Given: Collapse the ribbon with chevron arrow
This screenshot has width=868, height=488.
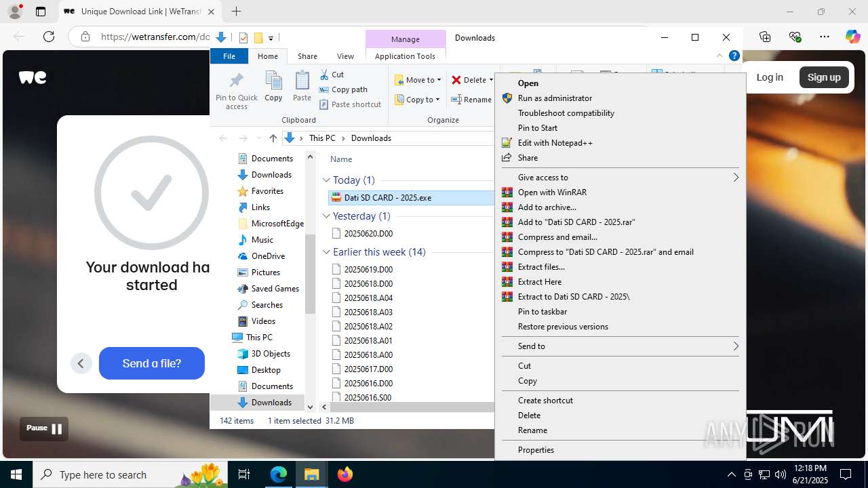Looking at the screenshot, I should pos(719,56).
